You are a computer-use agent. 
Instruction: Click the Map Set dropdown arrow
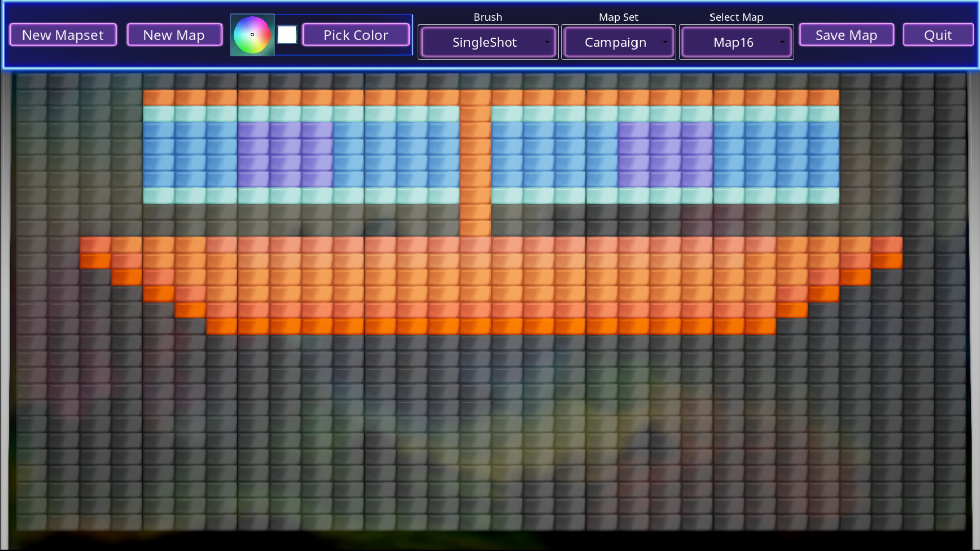coord(665,42)
